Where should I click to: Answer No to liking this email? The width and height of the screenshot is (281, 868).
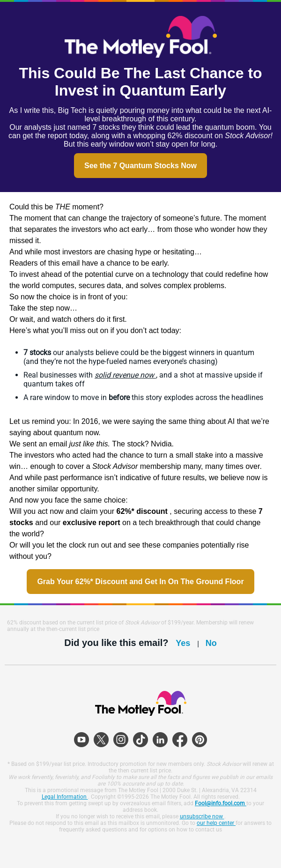pos(211,643)
